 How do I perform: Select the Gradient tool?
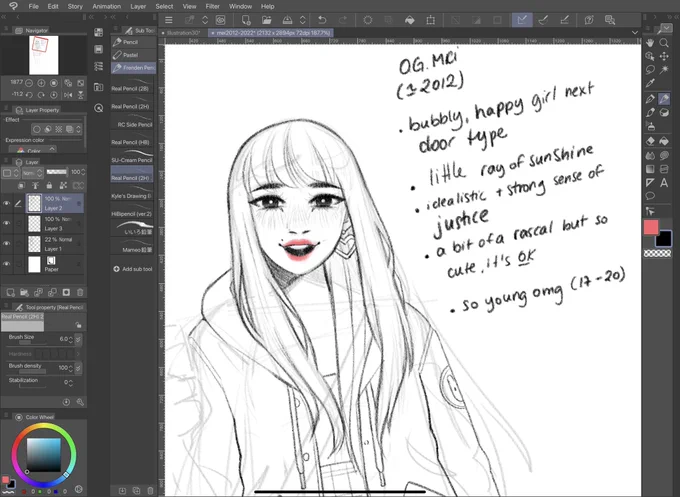[x=650, y=169]
